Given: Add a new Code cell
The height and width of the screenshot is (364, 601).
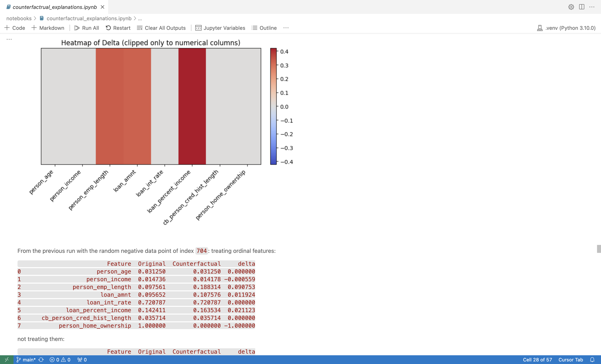Looking at the screenshot, I should click(15, 28).
